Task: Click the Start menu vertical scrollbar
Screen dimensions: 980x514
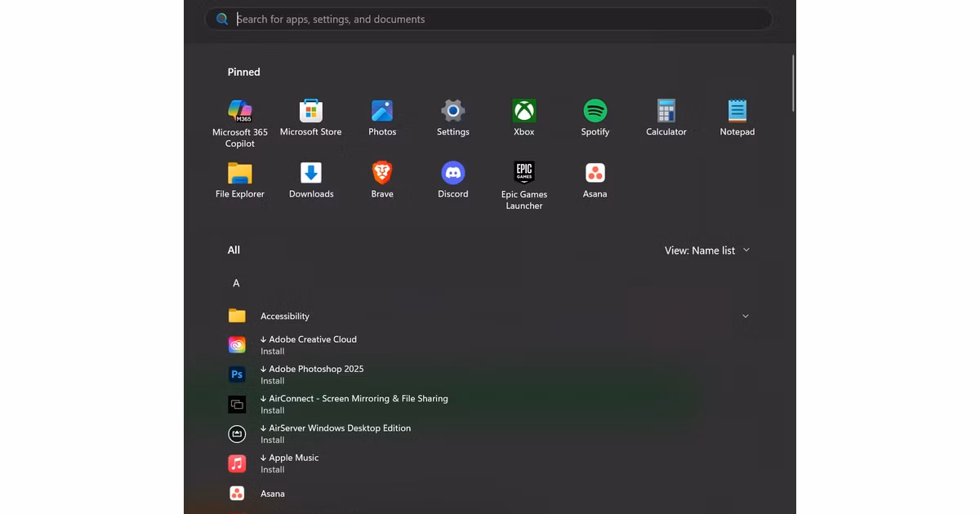Action: click(793, 83)
